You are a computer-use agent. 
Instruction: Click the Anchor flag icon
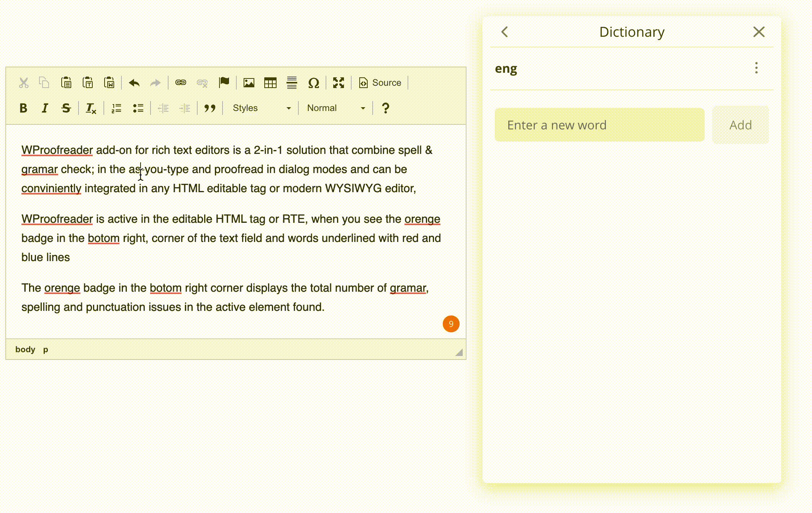point(224,83)
